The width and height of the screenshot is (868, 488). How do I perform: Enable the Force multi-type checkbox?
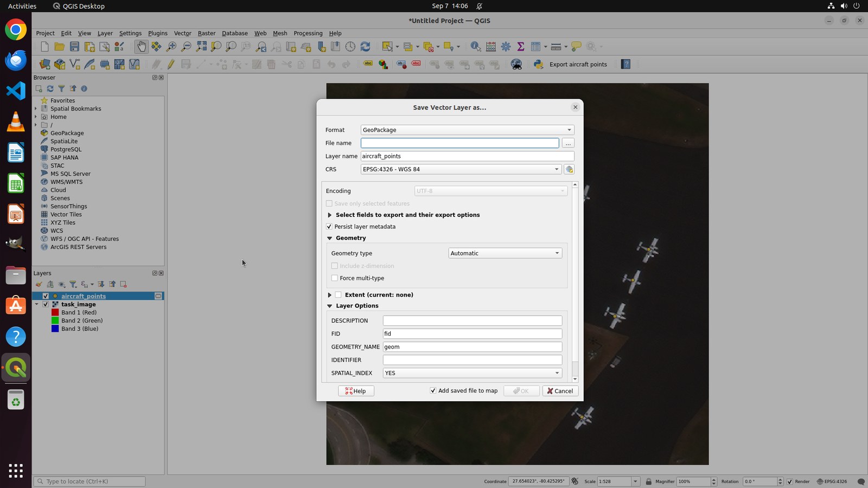click(x=335, y=278)
